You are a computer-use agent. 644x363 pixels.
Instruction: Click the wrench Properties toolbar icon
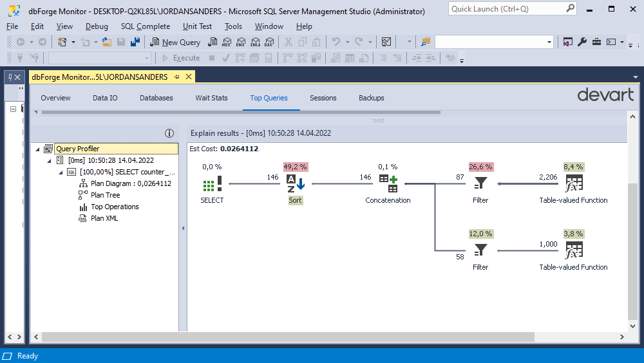[582, 42]
